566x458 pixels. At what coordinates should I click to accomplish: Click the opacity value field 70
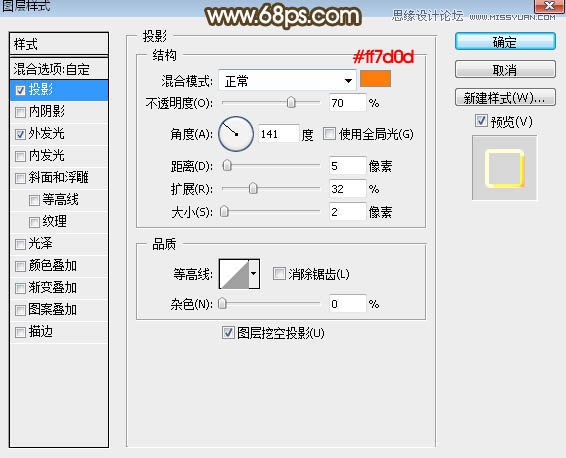[347, 103]
